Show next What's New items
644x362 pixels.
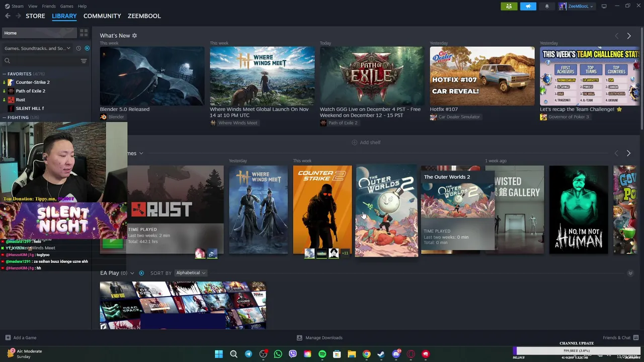(628, 36)
